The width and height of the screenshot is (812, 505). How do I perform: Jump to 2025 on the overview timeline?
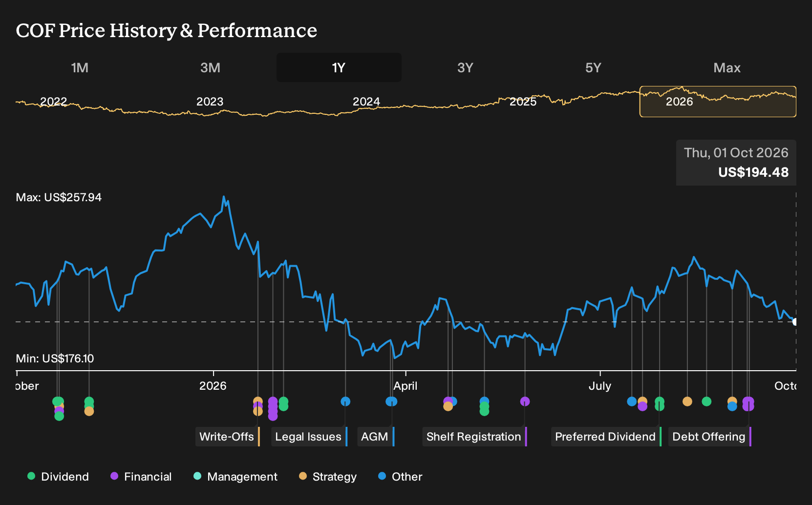[523, 102]
